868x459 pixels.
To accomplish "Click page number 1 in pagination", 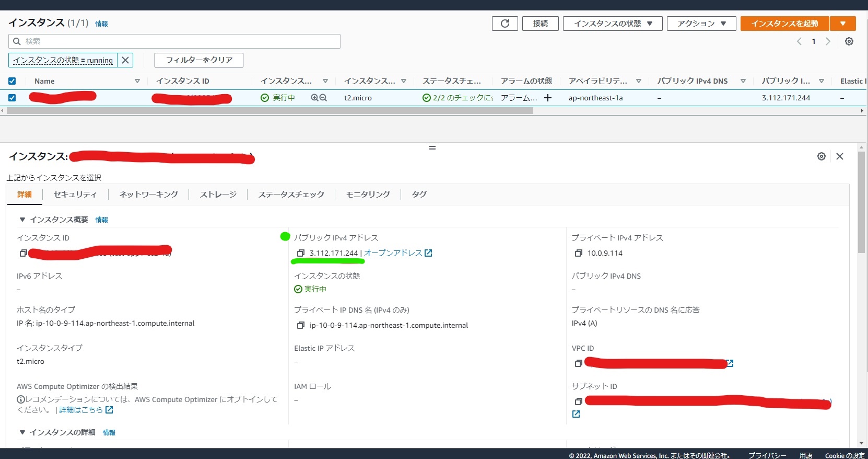I will pyautogui.click(x=814, y=41).
